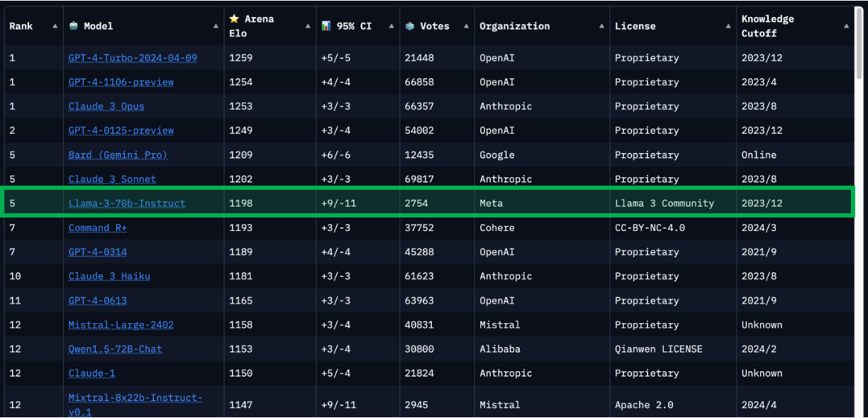Click the star icon beside Arena Elo
Viewport: 868px width, 418px height.
pos(234,19)
